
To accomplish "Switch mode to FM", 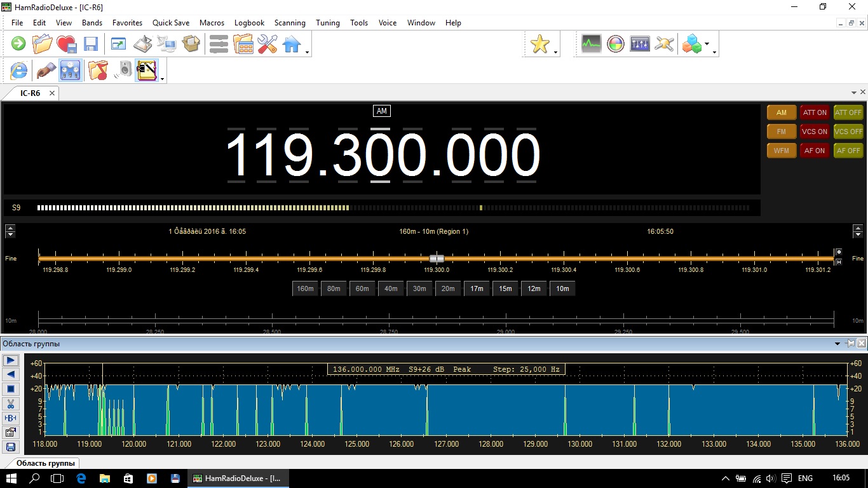I will coord(782,132).
